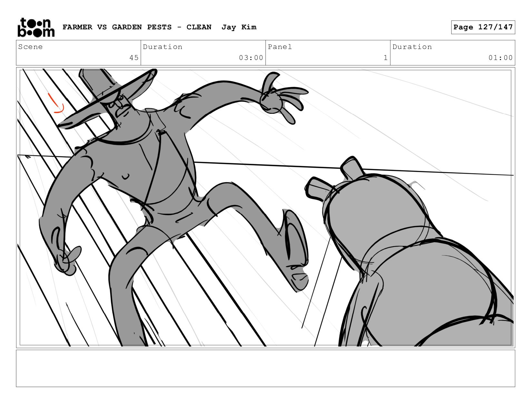Click the Toon Boom logo
532x411 pixels.
pos(36,27)
